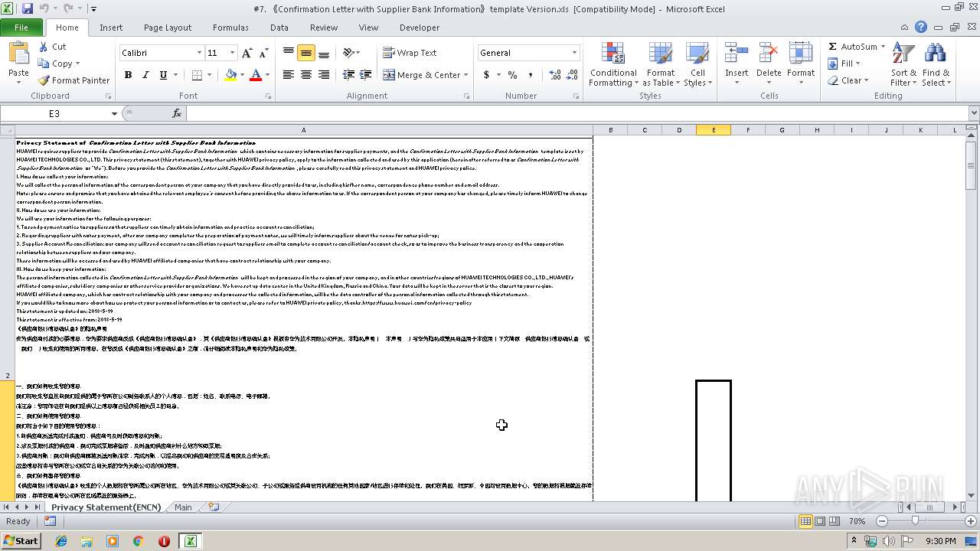Open Sort & Filter menu
980x551 pixels.
click(903, 64)
